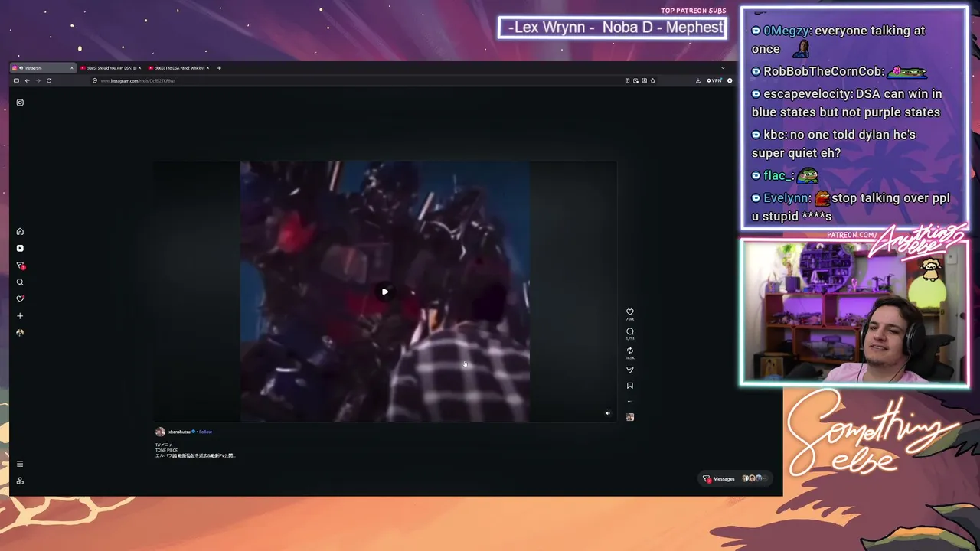Toggle the reel's sound with speaker icon

tap(608, 413)
